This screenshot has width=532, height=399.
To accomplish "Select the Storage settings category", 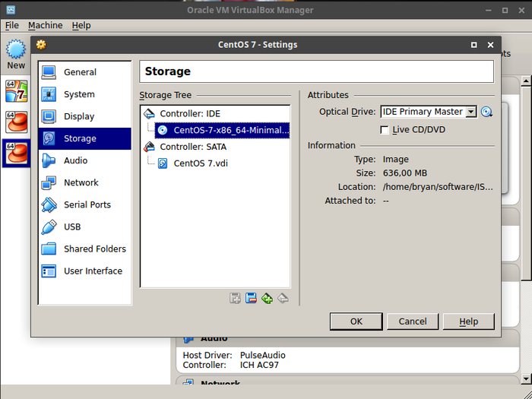I will [x=84, y=138].
